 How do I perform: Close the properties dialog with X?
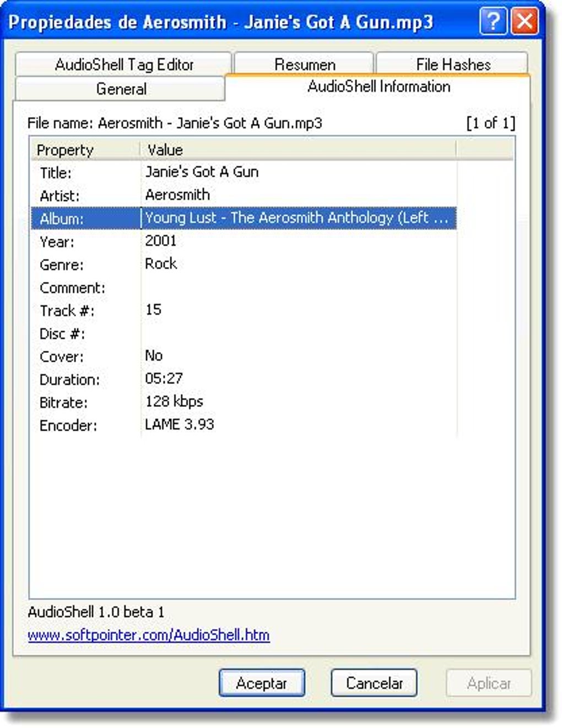(525, 22)
